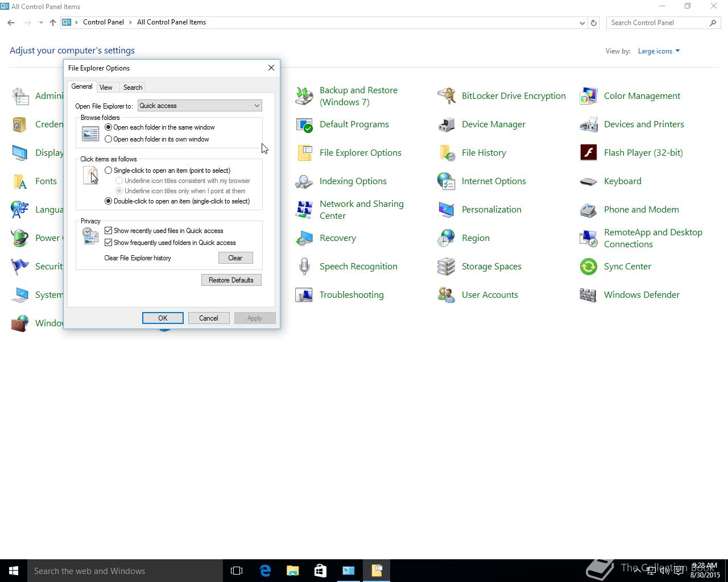
Task: Open the Devices and Printers icon
Action: point(589,124)
